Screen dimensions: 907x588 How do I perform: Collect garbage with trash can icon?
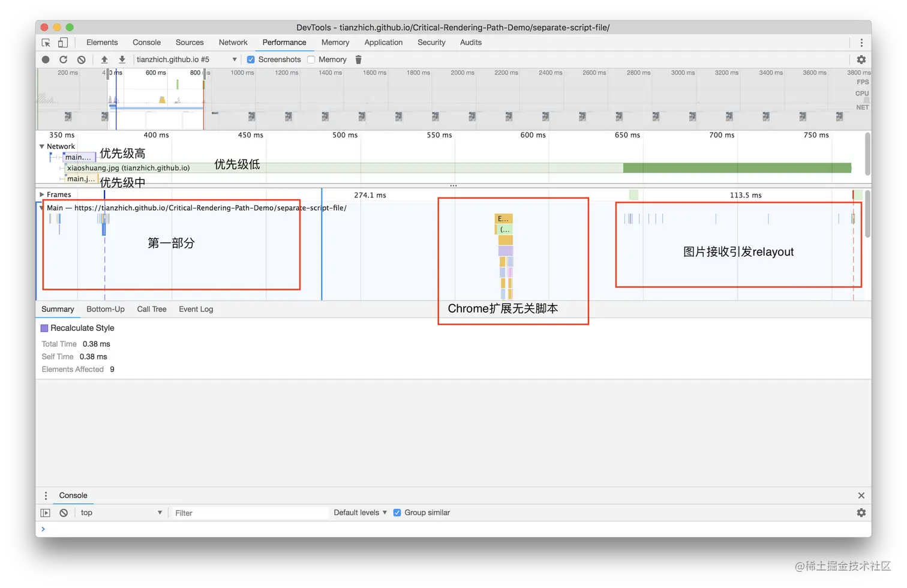pyautogui.click(x=358, y=59)
